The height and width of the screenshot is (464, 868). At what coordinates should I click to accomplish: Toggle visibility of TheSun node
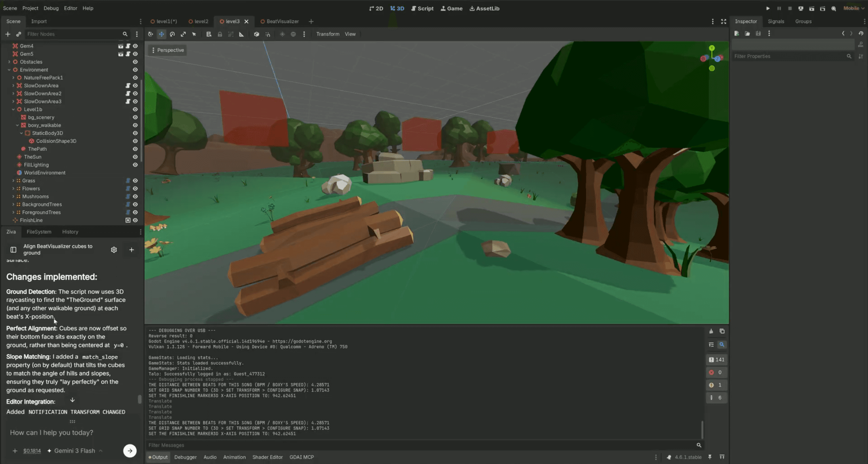click(x=135, y=157)
